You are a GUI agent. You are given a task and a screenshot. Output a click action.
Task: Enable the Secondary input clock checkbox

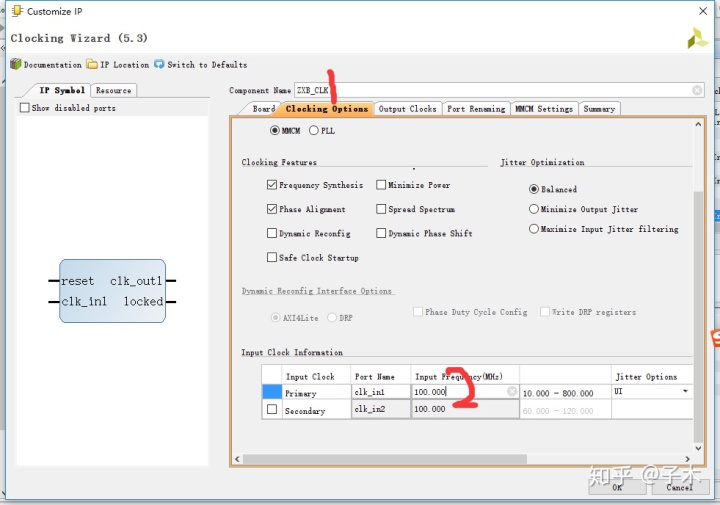272,409
